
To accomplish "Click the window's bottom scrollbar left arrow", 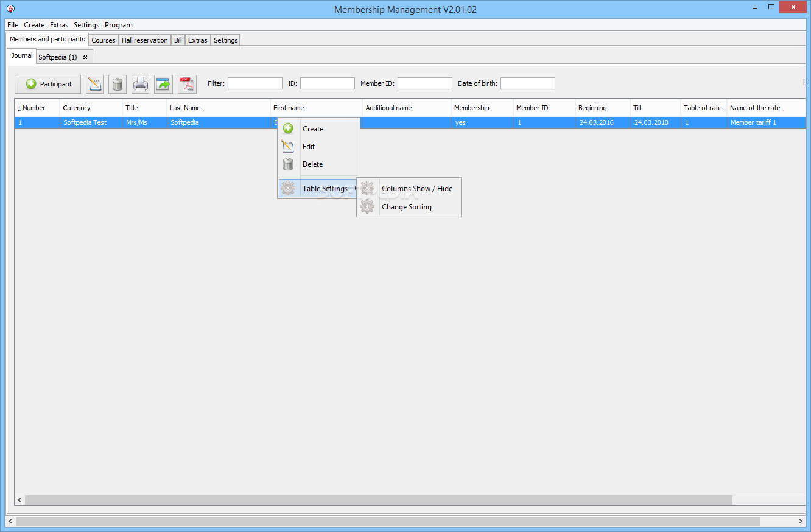I will coord(10,522).
